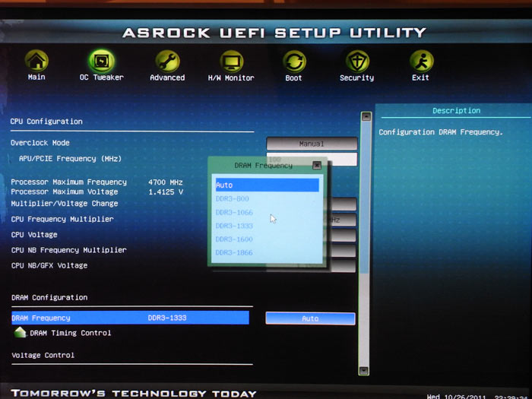The image size is (532, 399).
Task: Click the vertical scrollbar thumb
Action: click(x=365, y=197)
